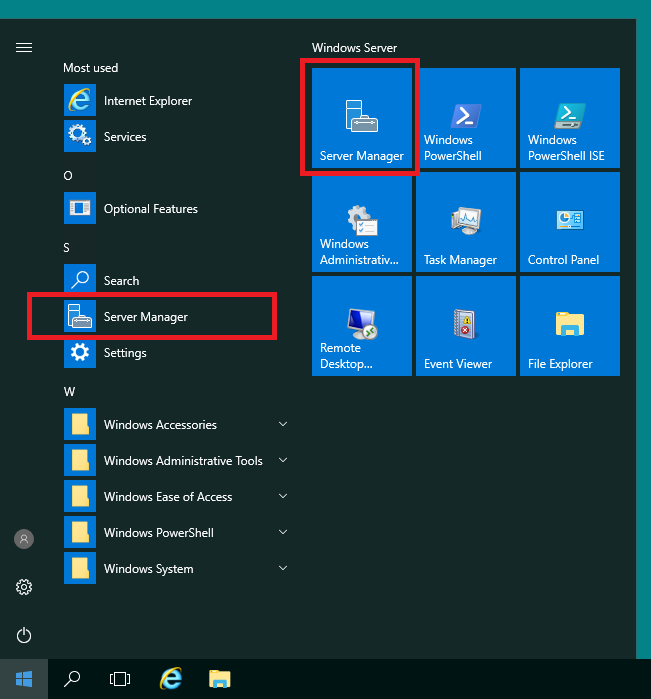
Task: Expand Windows Ease of Access chevron
Action: click(283, 496)
